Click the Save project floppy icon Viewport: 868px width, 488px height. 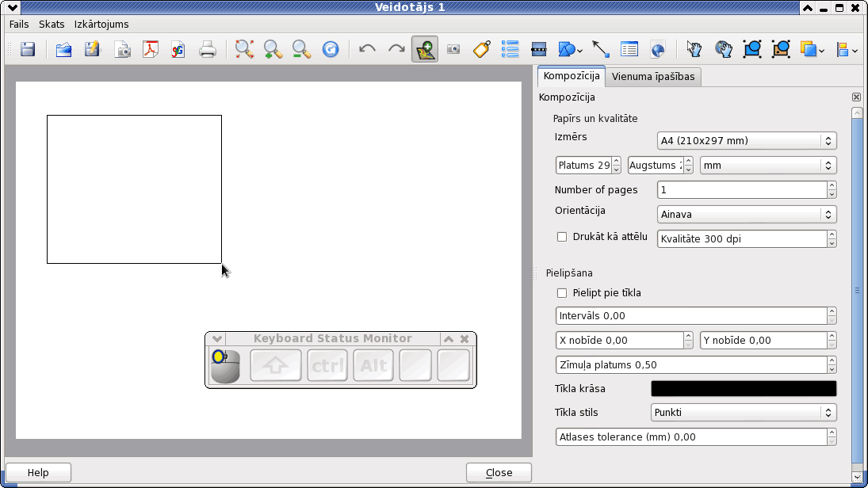(x=28, y=49)
